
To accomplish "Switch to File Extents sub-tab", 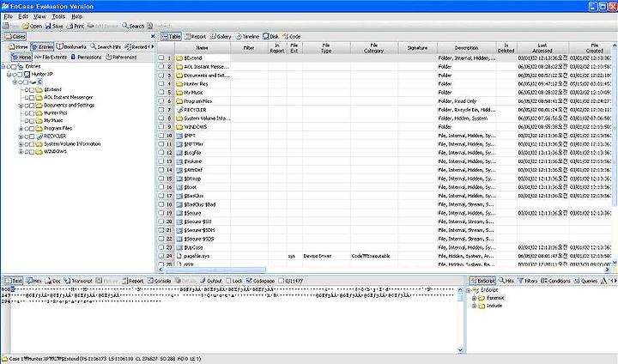I will [51, 58].
